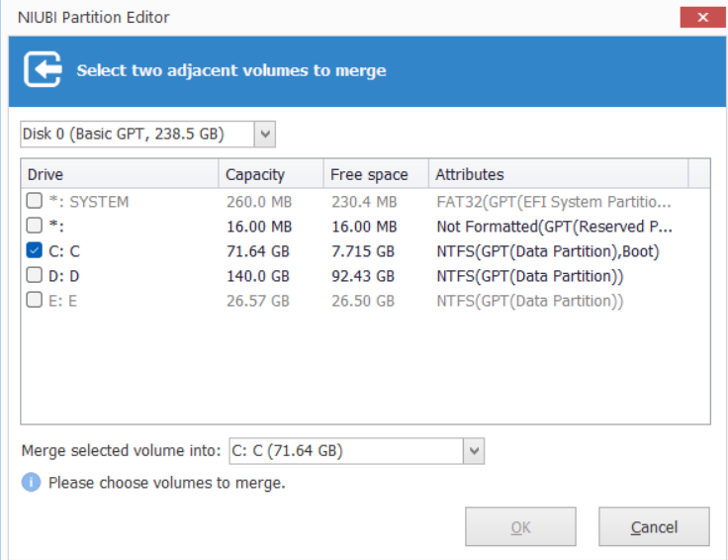
Task: Uncheck the C: C volume checkbox
Action: [34, 250]
